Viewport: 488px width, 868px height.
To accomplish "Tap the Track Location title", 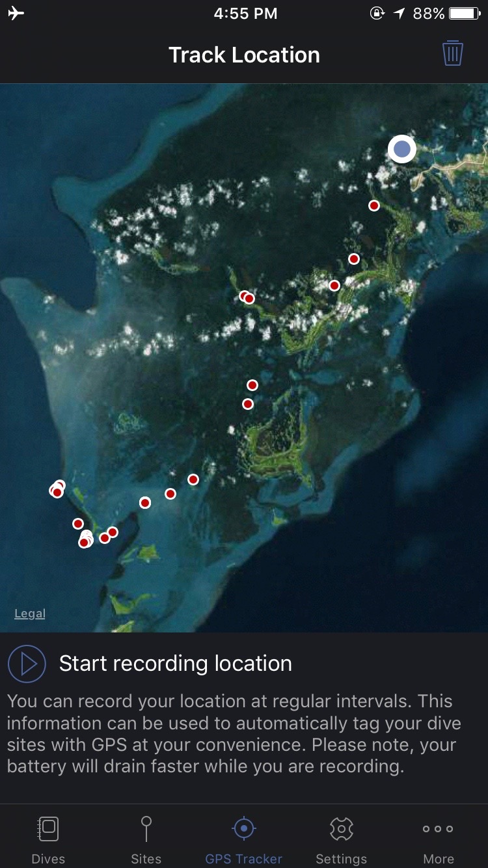I will [x=244, y=55].
